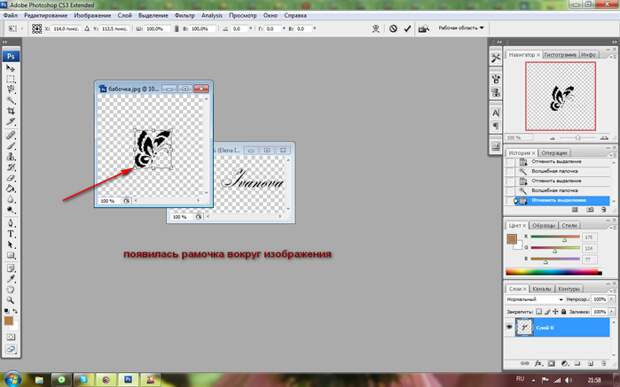The image size is (620, 387).
Task: Add layer style fx icon
Action: coord(538,363)
